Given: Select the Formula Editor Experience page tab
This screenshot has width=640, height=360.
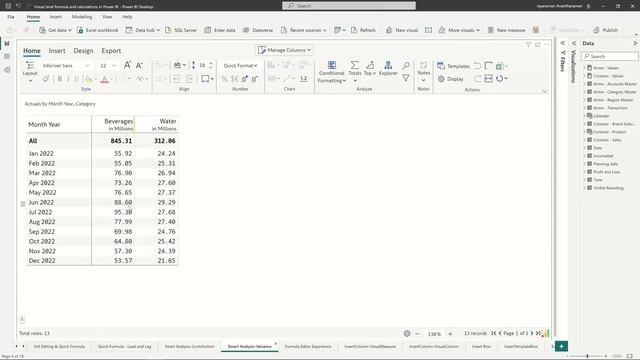Looking at the screenshot, I should [308, 346].
